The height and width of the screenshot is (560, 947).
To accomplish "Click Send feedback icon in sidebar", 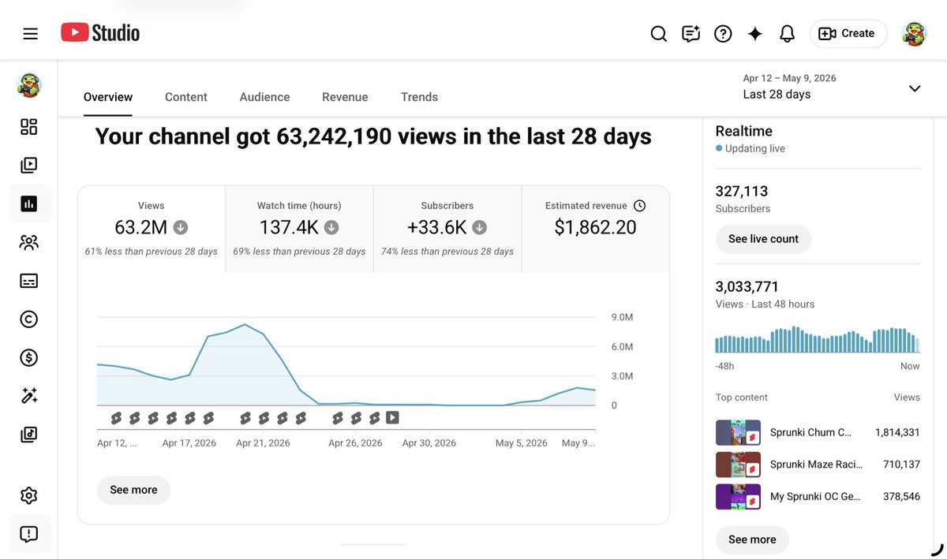I will 29,534.
